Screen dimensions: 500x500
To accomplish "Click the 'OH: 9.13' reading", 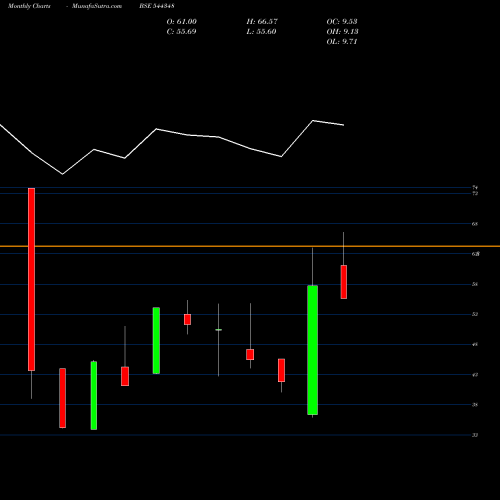I will [x=342, y=32].
